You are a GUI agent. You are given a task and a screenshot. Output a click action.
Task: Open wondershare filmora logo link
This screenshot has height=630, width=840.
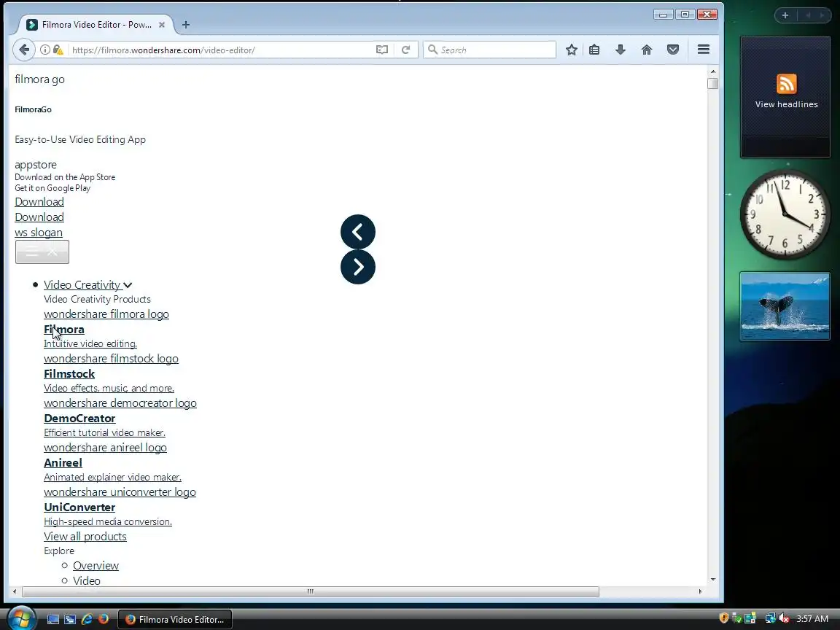tap(106, 314)
